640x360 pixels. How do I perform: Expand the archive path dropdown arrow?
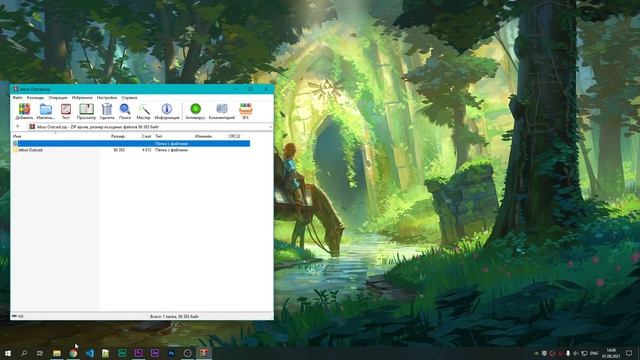click(x=270, y=127)
